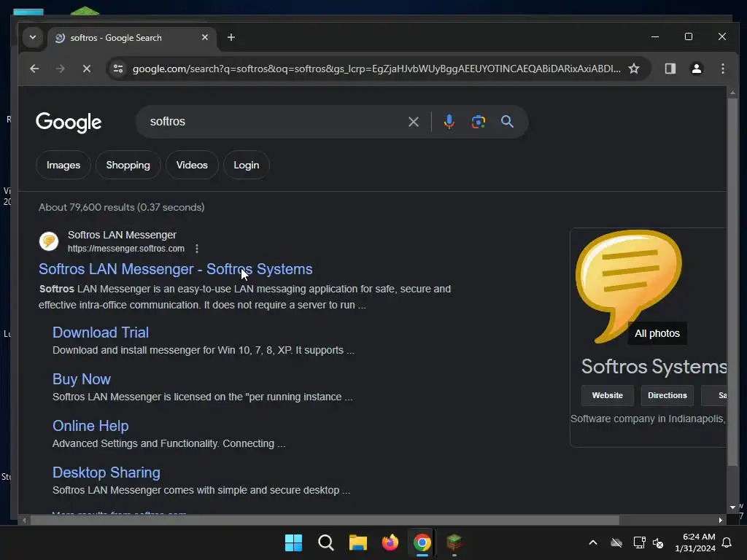The image size is (747, 560).
Task: Click the horizontal scrollbar thumb
Action: [325, 520]
